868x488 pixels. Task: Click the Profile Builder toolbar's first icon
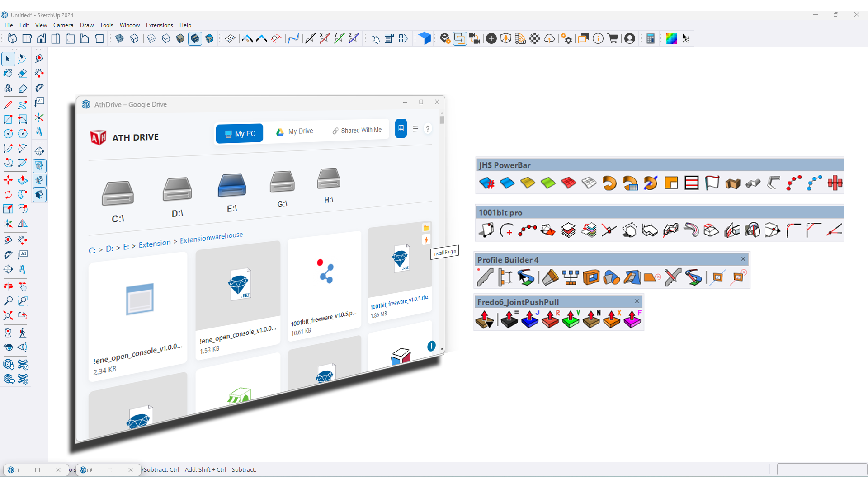(x=485, y=277)
